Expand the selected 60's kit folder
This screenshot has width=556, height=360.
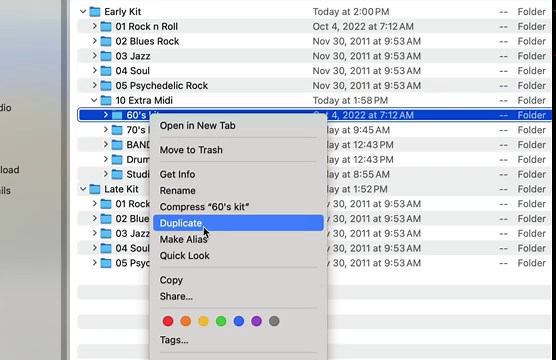pos(106,115)
